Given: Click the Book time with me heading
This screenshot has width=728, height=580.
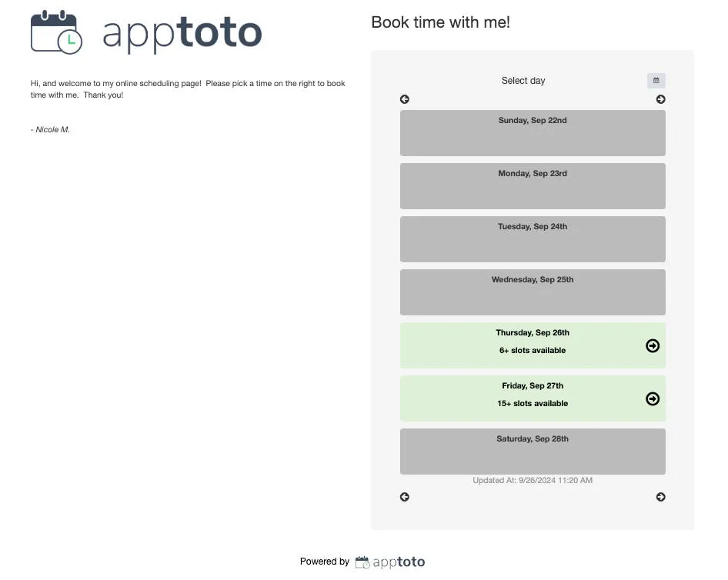Looking at the screenshot, I should [x=440, y=22].
